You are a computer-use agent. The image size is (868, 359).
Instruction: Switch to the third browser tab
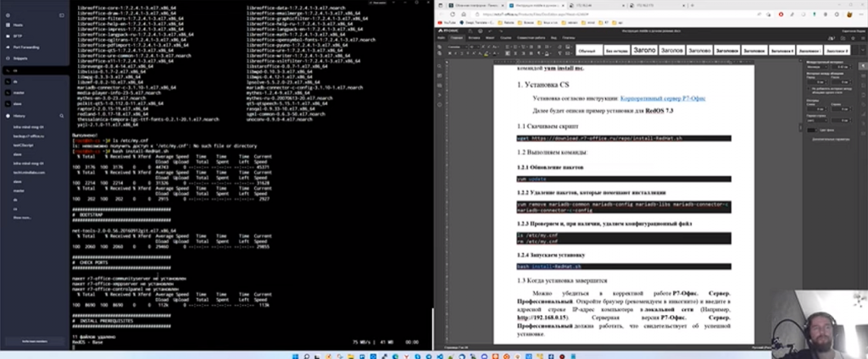click(x=597, y=5)
